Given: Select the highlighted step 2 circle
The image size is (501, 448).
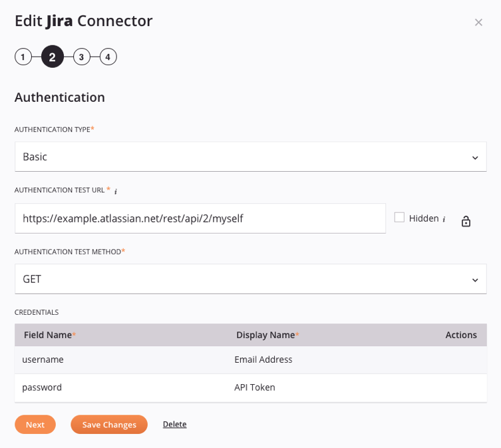Looking at the screenshot, I should [53, 57].
